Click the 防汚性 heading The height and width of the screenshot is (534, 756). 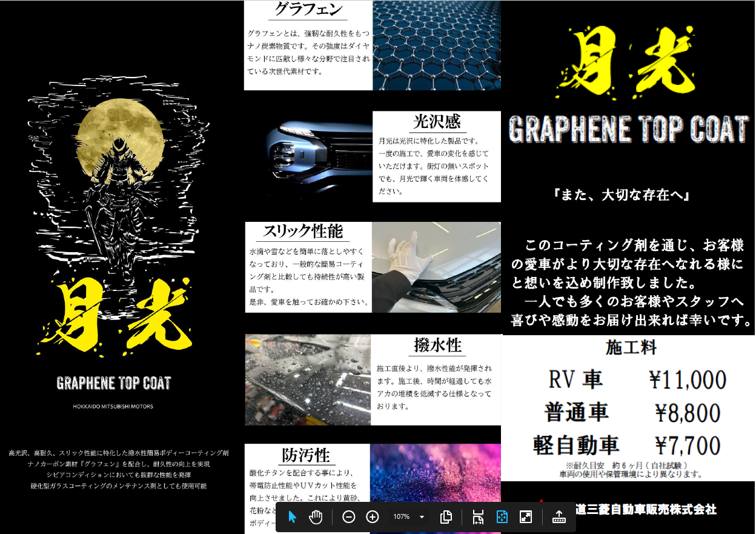305,455
